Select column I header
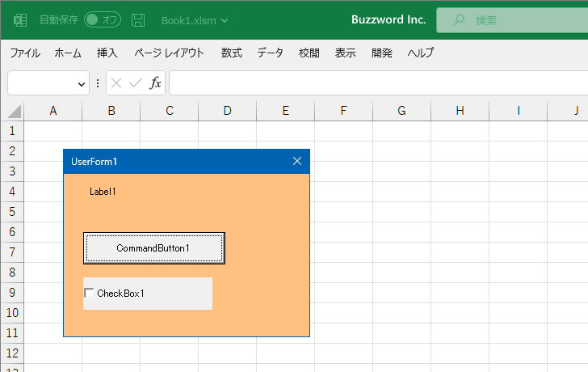588x372 pixels. pyautogui.click(x=519, y=111)
